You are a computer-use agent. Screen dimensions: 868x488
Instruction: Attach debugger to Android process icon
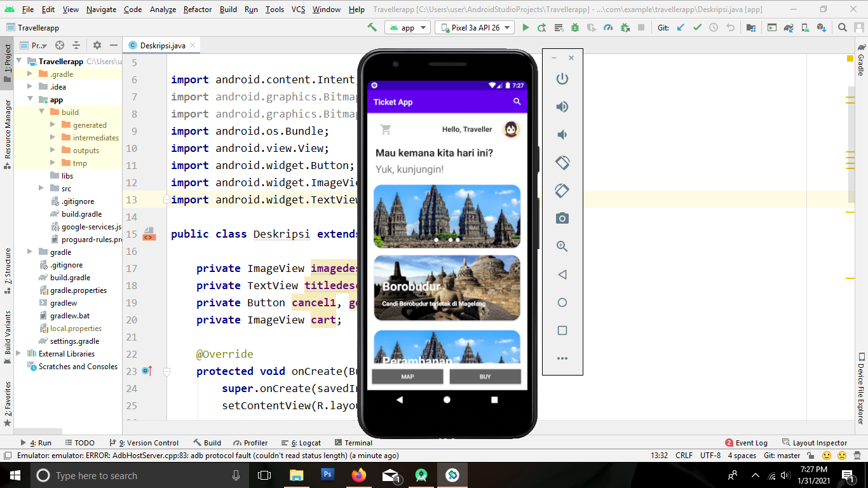click(625, 27)
